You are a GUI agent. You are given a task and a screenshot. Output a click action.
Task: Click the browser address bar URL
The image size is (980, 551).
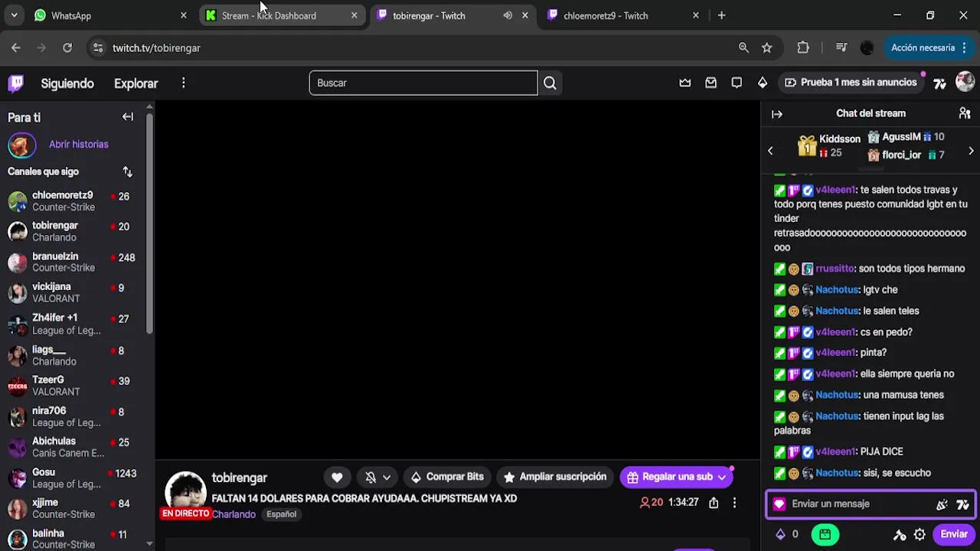[156, 47]
